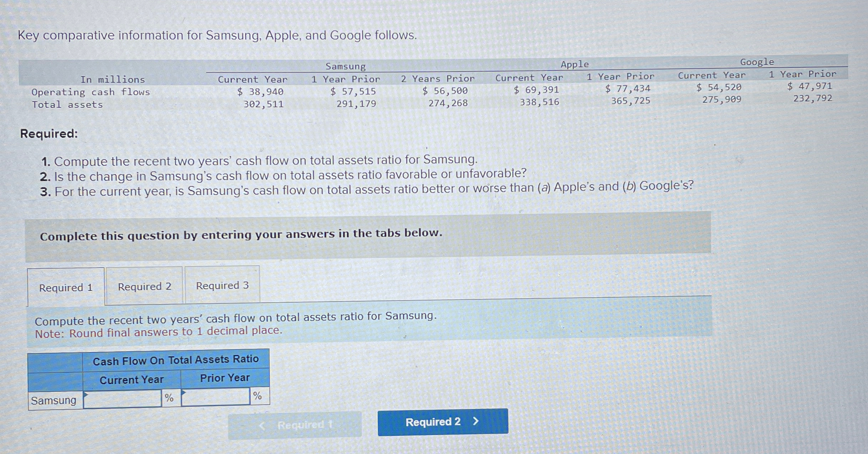Click left chevron on Required 1 button
Image resolution: width=868 pixels, height=454 pixels.
tap(263, 426)
